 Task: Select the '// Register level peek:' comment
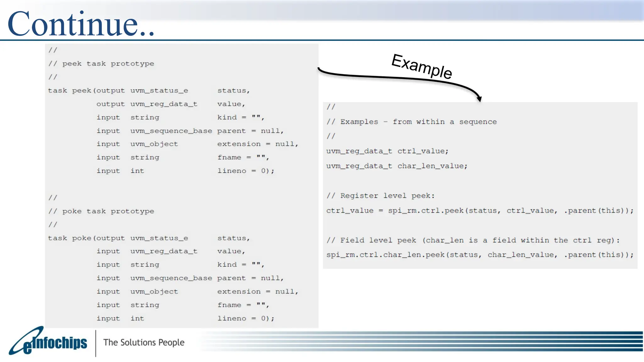pos(380,196)
